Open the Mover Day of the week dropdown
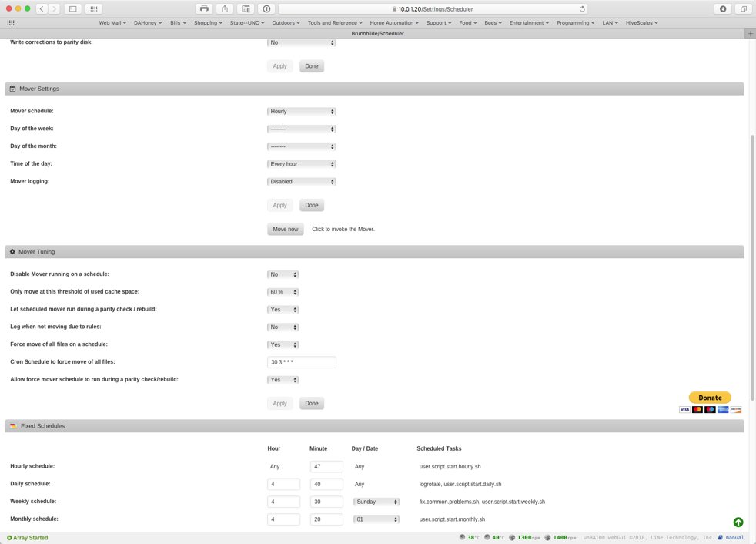 302,129
